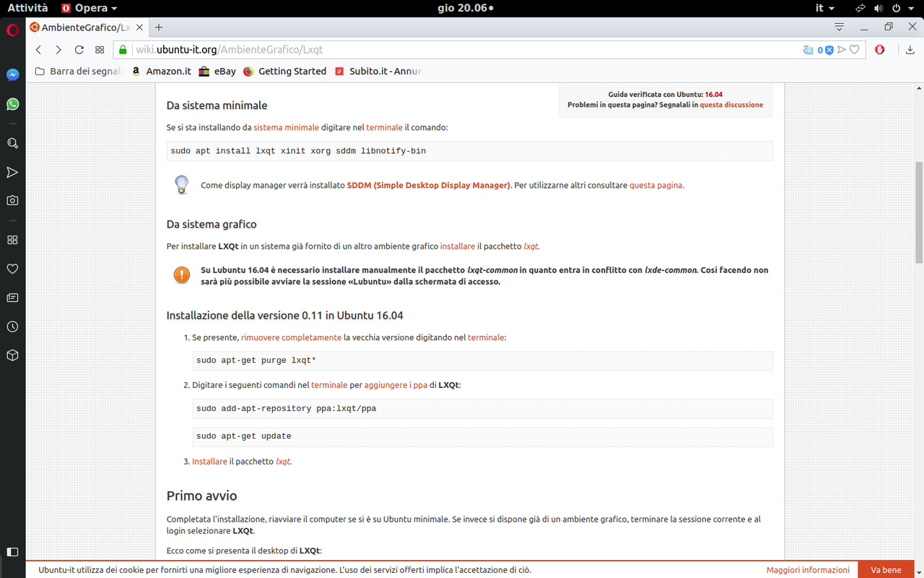Viewport: 924px width, 578px height.
Task: Follow the 'questa pagina' link
Action: pos(655,185)
